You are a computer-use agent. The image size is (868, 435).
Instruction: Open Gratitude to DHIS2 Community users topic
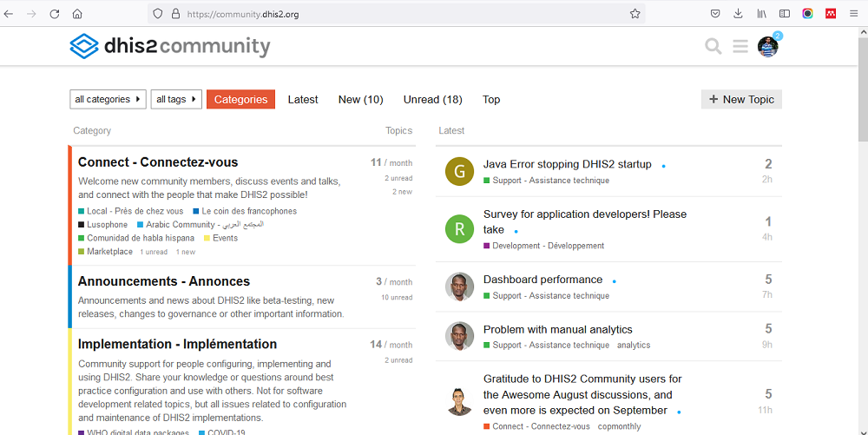[x=582, y=394]
